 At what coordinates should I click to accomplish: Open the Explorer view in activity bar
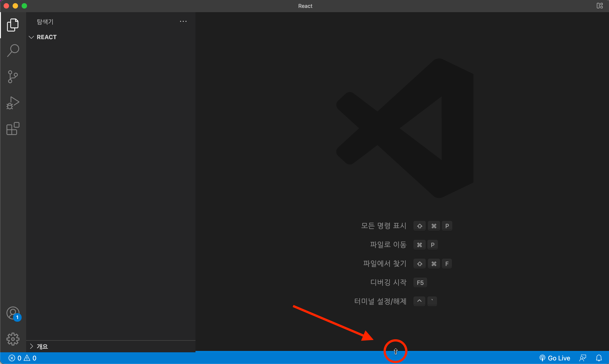[13, 25]
